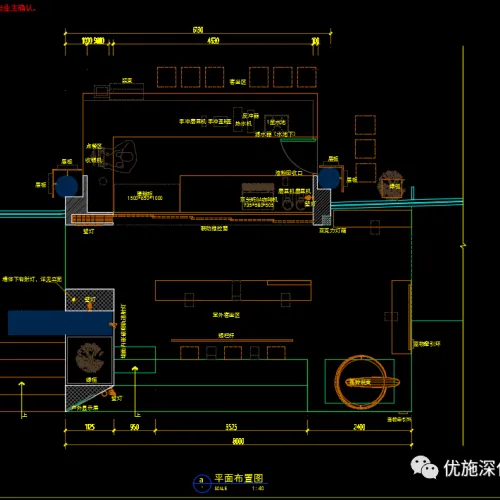Viewport: 500px width, 500px height.
Task: Click the 1500*650*1000 size annotation
Action: click(145, 198)
